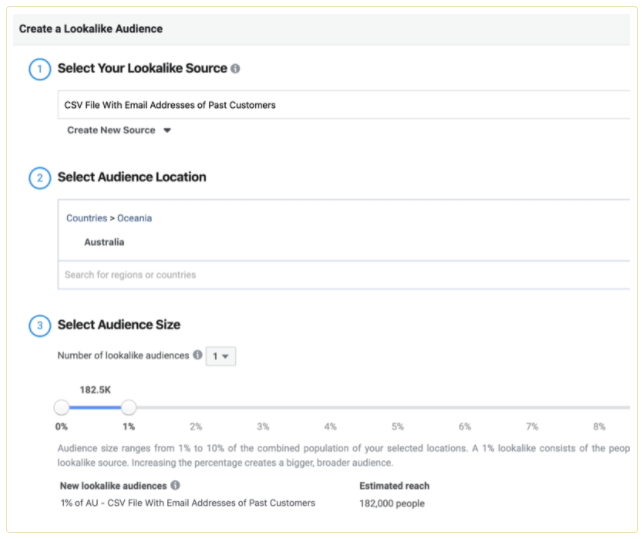The width and height of the screenshot is (644, 539).
Task: Click the 182.5K audience size label
Action: point(96,388)
